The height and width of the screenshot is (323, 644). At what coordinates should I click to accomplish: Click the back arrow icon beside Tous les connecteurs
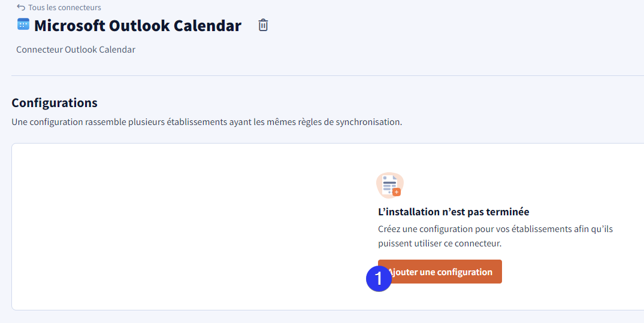tap(20, 7)
